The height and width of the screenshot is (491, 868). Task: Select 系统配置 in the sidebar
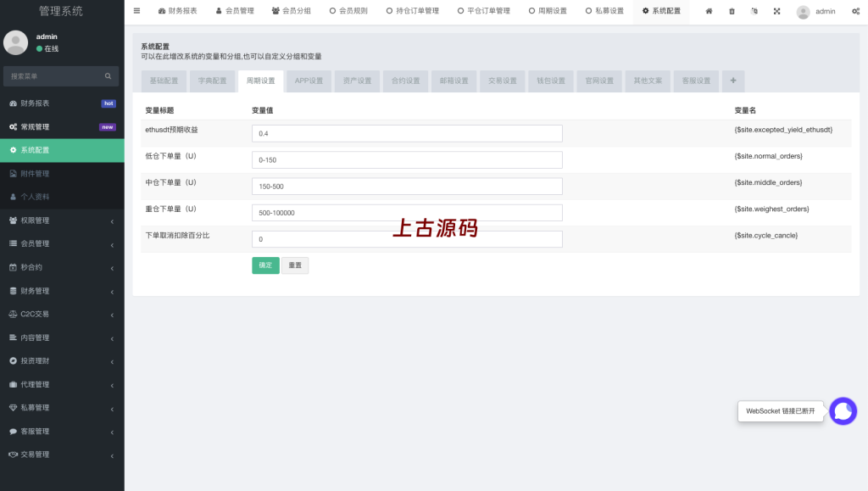coord(62,150)
